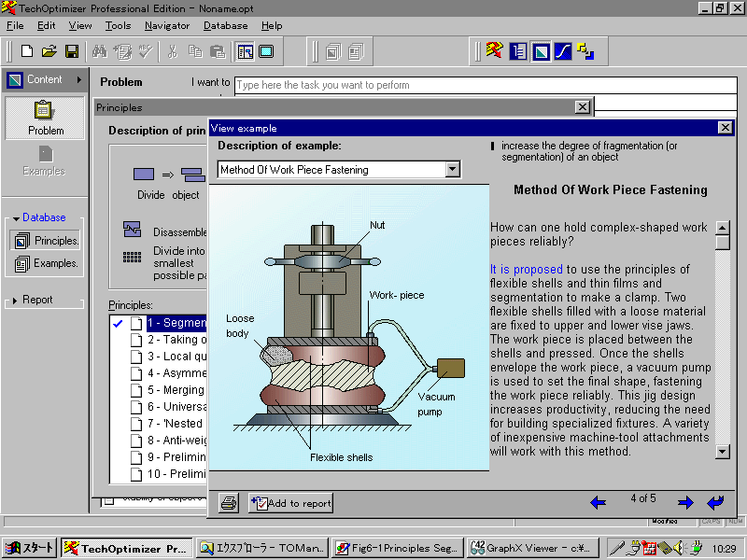
Task: Open Examples in the Database sidebar
Action: point(46,263)
